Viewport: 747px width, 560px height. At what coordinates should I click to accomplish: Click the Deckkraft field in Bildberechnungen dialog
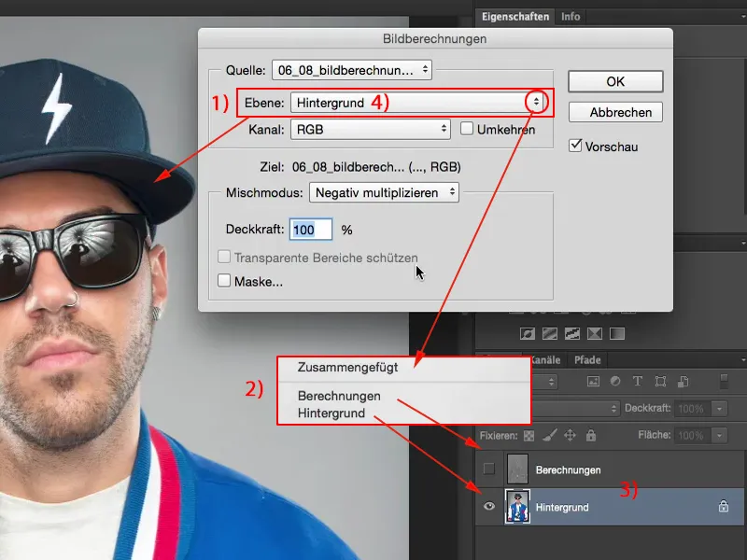pos(311,230)
